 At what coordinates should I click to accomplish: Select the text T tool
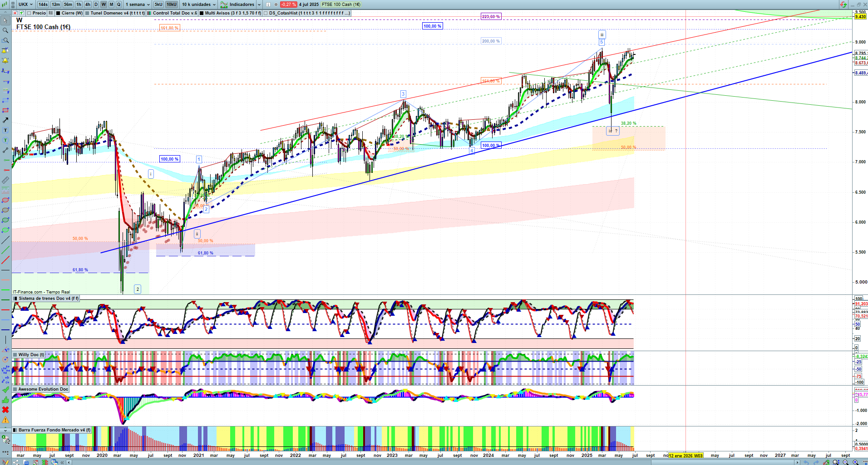point(5,130)
